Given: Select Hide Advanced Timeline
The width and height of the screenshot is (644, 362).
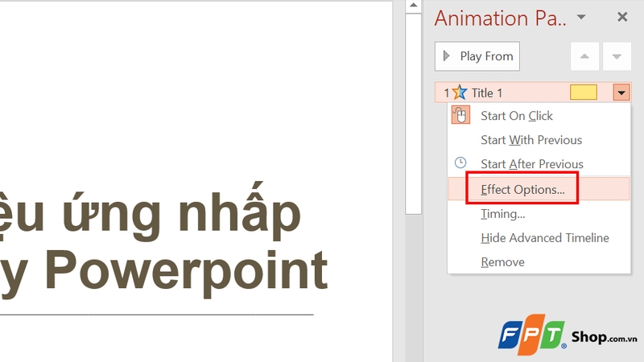Looking at the screenshot, I should [x=539, y=238].
